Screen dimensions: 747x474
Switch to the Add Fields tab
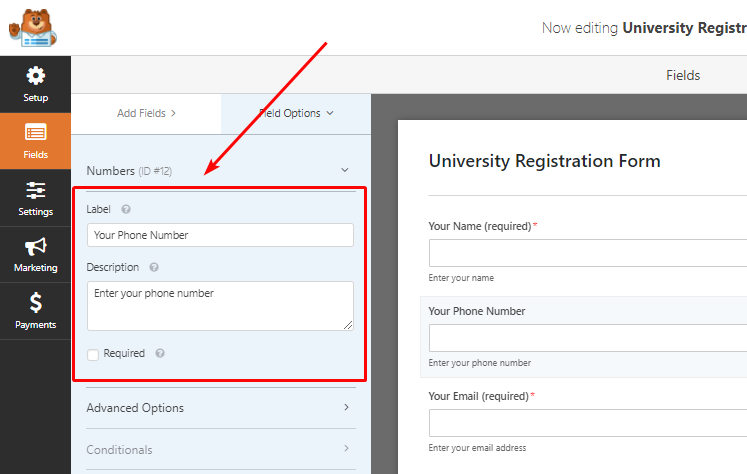coord(146,113)
